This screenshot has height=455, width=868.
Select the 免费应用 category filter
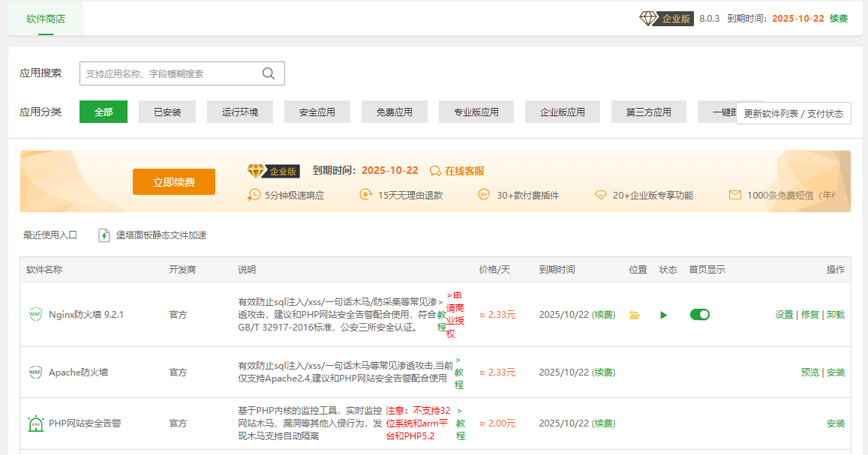(x=394, y=111)
